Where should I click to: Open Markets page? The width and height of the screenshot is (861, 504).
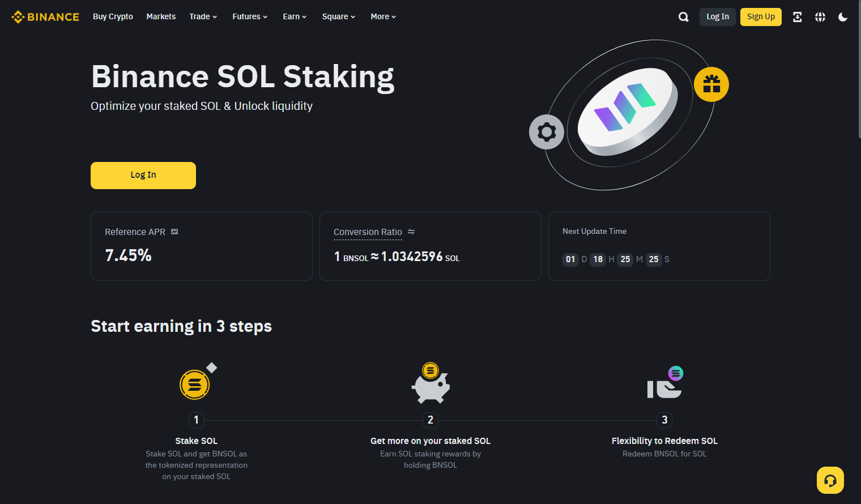tap(161, 16)
